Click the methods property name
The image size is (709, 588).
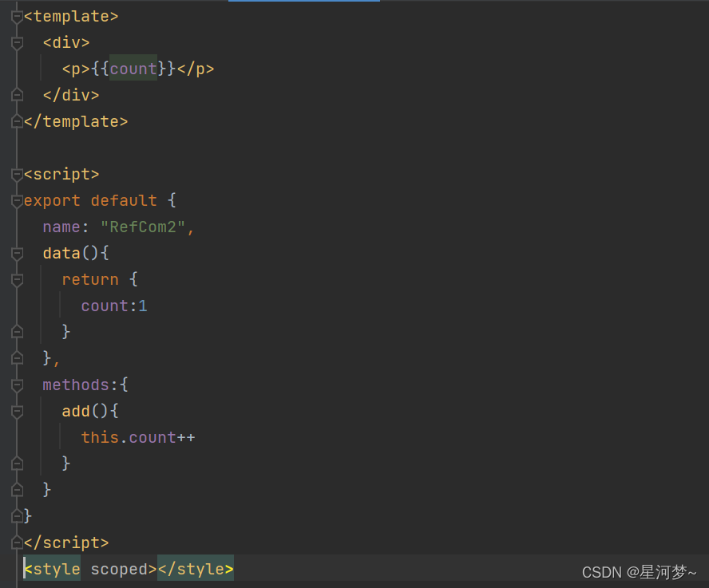click(76, 385)
